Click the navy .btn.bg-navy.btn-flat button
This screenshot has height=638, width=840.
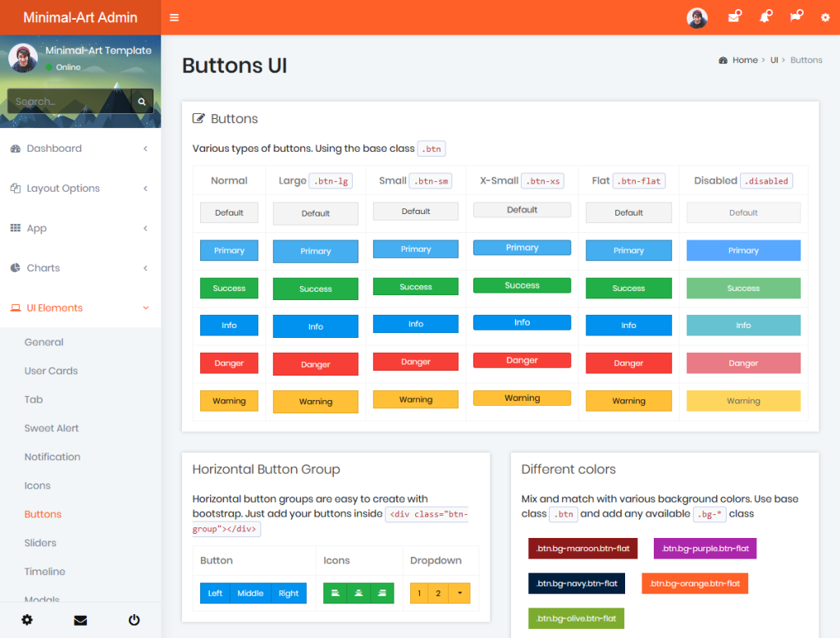coord(577,583)
